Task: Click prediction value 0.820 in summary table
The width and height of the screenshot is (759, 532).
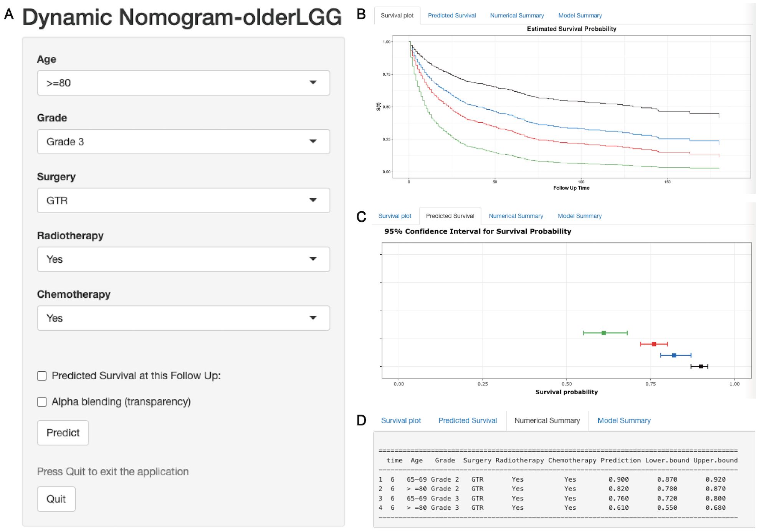Action: (618, 489)
